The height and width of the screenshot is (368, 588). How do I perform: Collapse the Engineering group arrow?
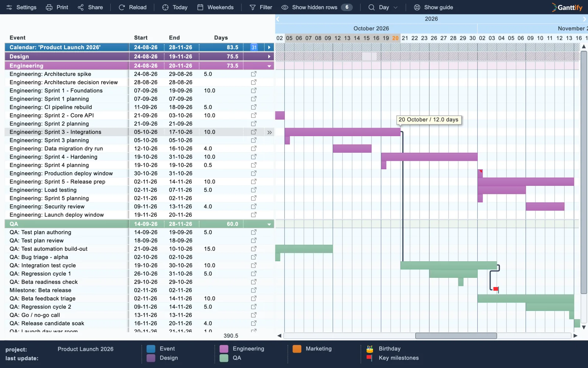tap(269, 66)
